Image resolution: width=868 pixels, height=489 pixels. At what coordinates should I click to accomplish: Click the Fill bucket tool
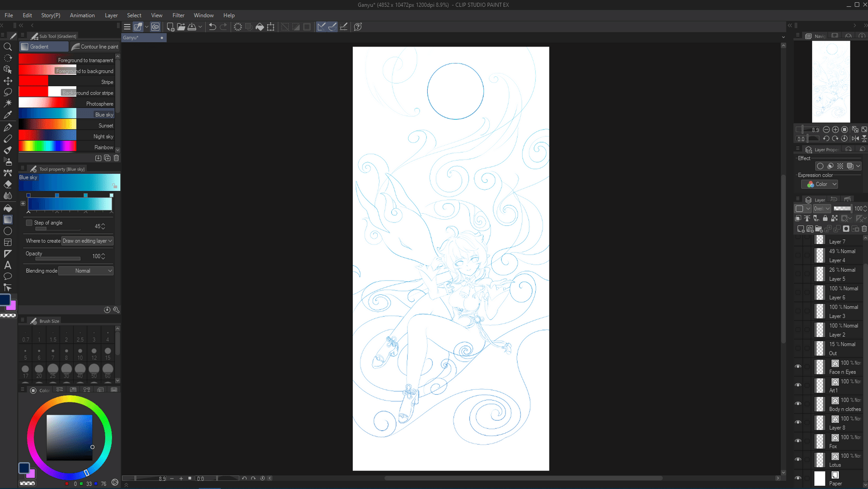pos(8,208)
